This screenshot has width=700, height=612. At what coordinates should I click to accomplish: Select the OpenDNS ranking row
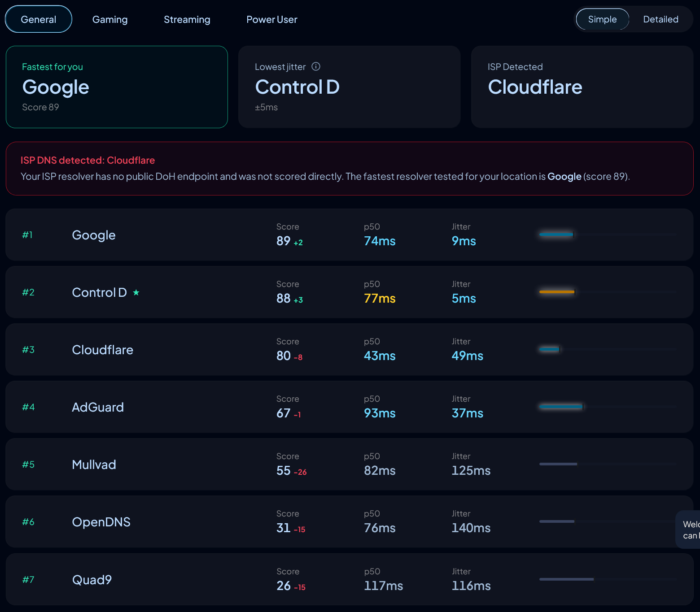[350, 521]
